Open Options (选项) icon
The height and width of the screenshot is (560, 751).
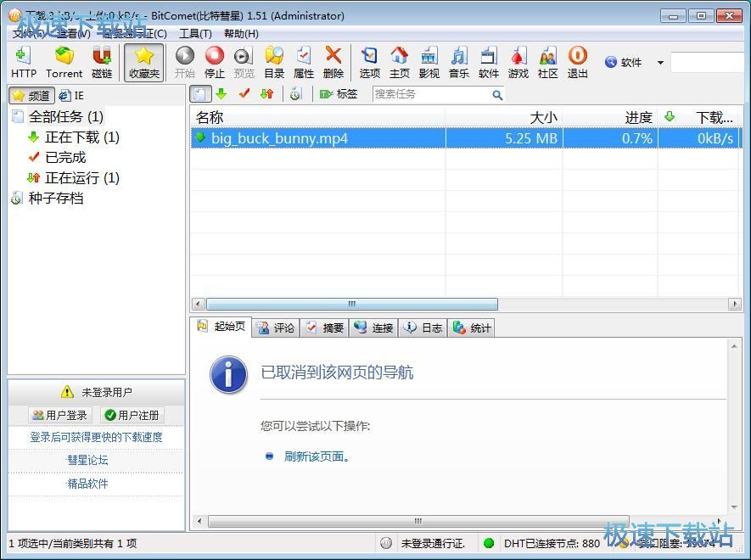[369, 62]
